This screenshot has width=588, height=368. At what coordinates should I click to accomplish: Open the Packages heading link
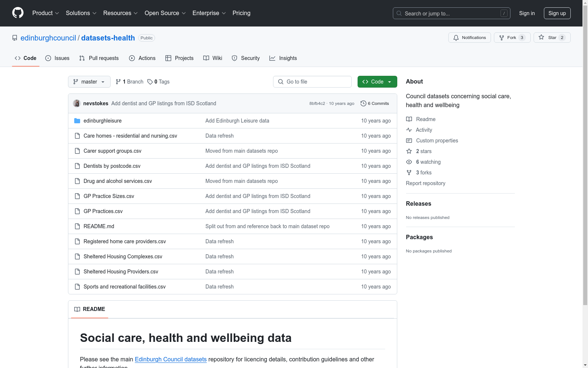(x=419, y=237)
